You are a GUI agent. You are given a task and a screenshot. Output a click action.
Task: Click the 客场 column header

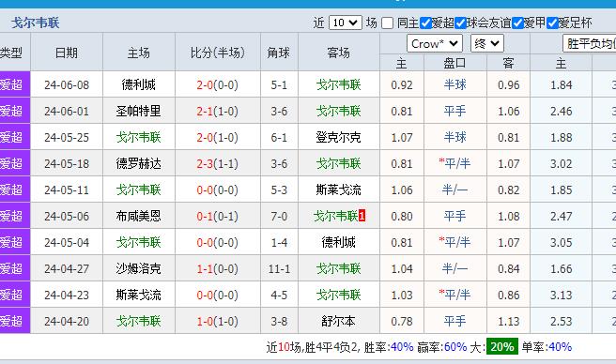[339, 53]
